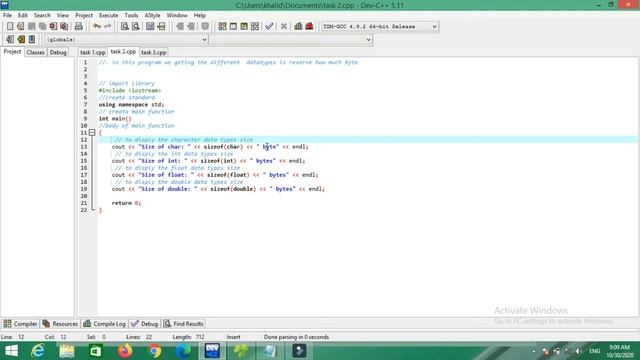This screenshot has height=360, width=640.
Task: Click the Save file toolbar icon
Action: pyautogui.click(x=31, y=27)
